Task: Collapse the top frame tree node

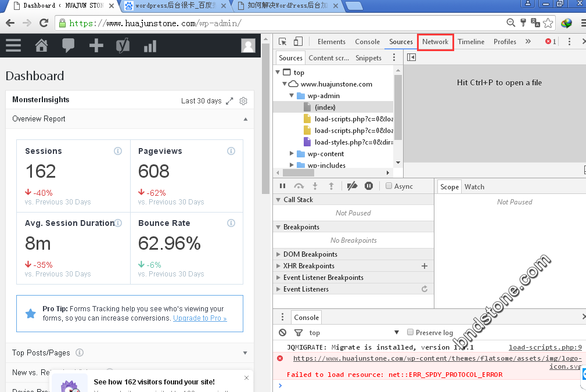Action: pyautogui.click(x=278, y=72)
